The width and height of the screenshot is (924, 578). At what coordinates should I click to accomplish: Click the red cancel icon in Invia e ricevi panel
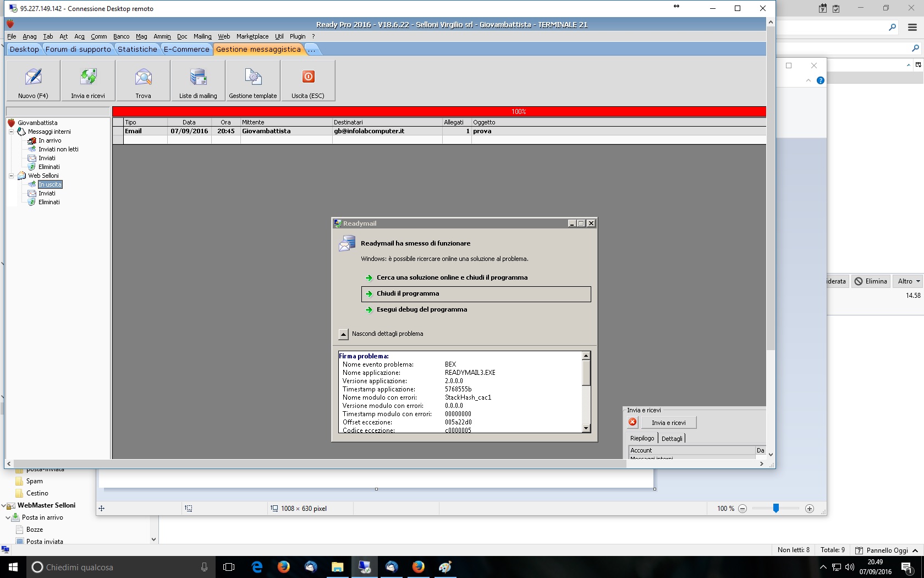click(633, 422)
